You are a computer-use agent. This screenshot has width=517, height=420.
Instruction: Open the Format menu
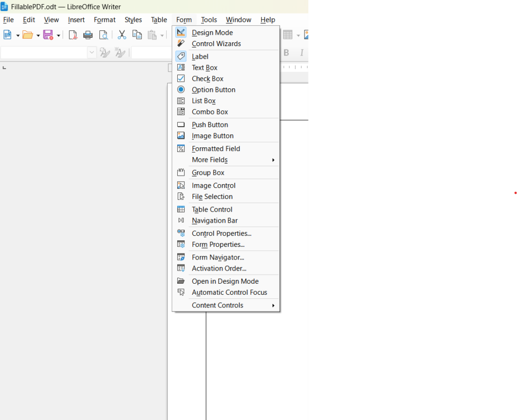pyautogui.click(x=105, y=20)
